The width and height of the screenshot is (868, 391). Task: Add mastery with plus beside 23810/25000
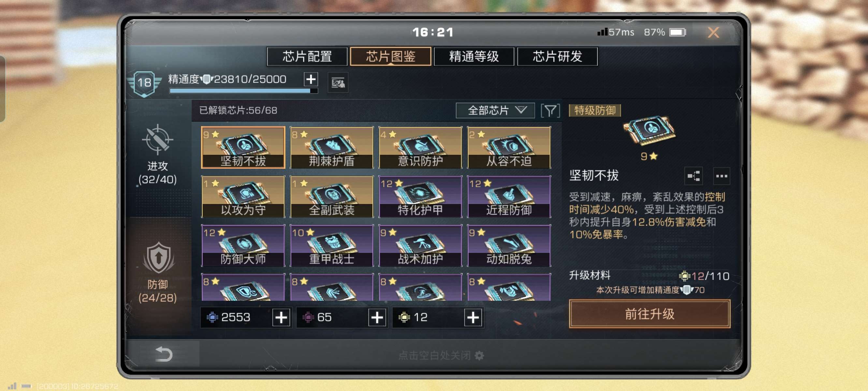tap(311, 80)
